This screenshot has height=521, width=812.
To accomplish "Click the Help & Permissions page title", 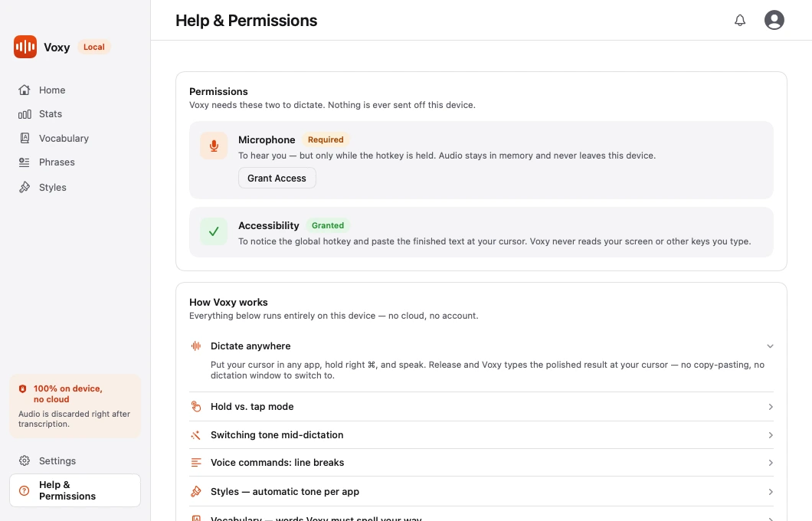I will [x=247, y=20].
